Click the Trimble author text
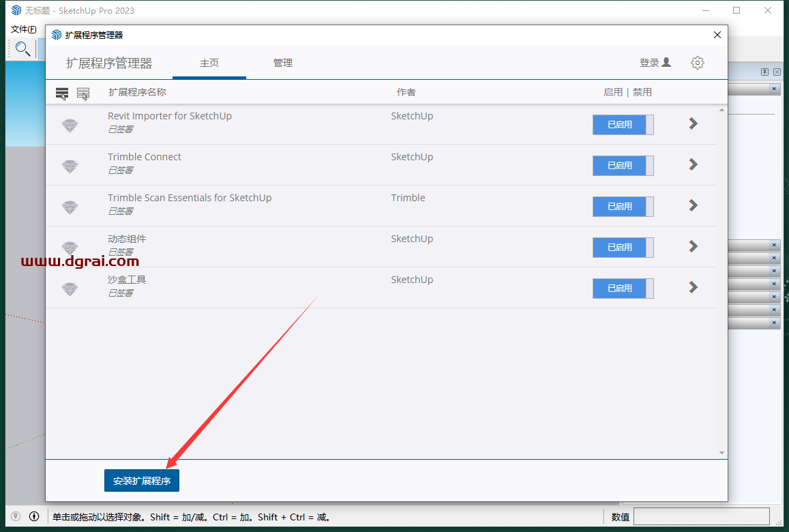 click(408, 198)
